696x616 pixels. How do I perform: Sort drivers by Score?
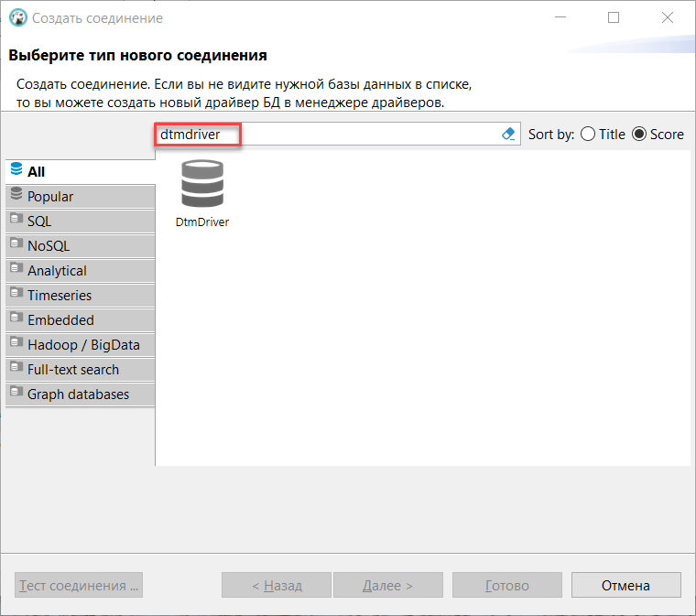[639, 135]
